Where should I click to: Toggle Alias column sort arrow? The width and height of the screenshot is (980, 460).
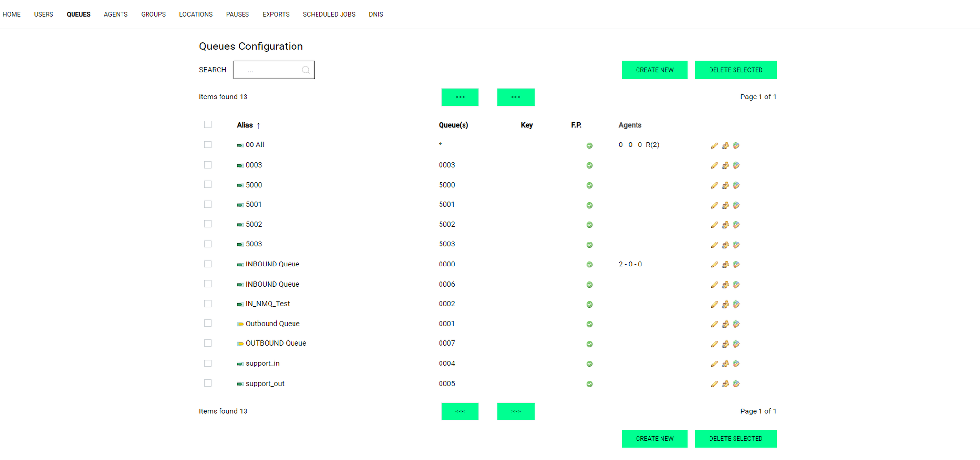pos(258,126)
